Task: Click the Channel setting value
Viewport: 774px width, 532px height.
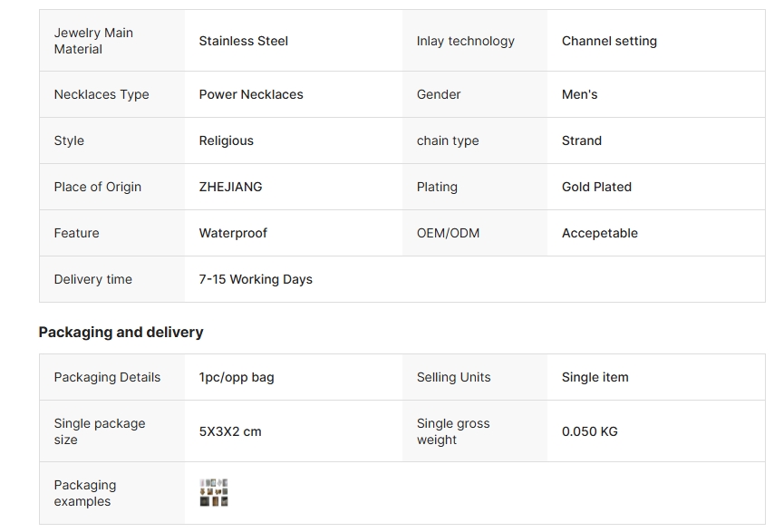Action: 609,41
